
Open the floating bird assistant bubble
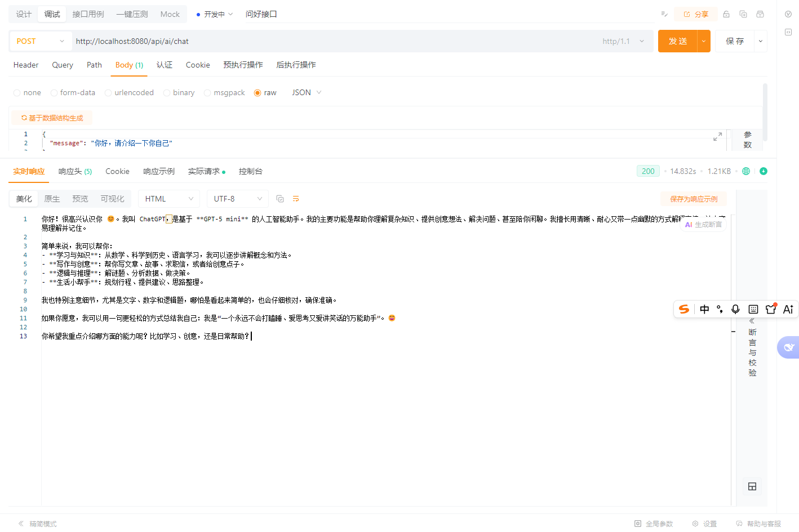click(x=788, y=347)
